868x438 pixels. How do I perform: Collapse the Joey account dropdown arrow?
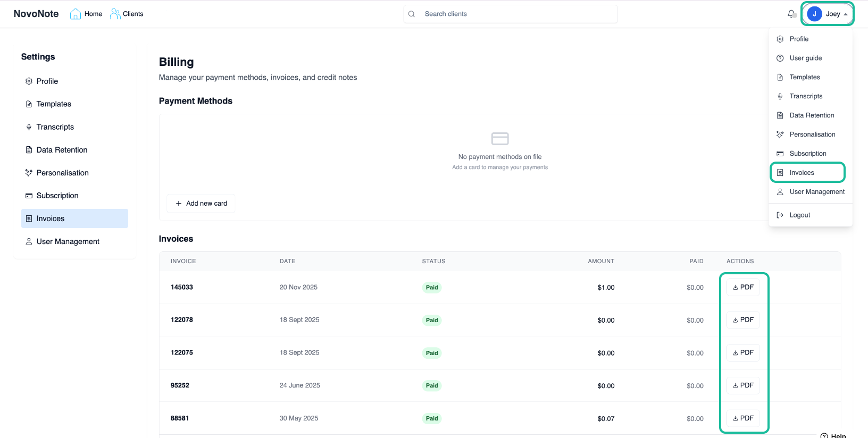coord(846,14)
